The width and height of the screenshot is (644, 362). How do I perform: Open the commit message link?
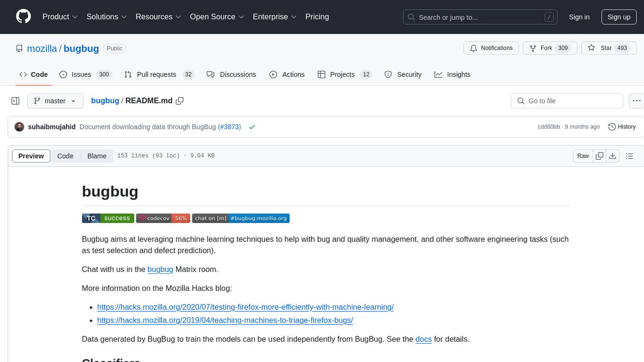point(148,127)
